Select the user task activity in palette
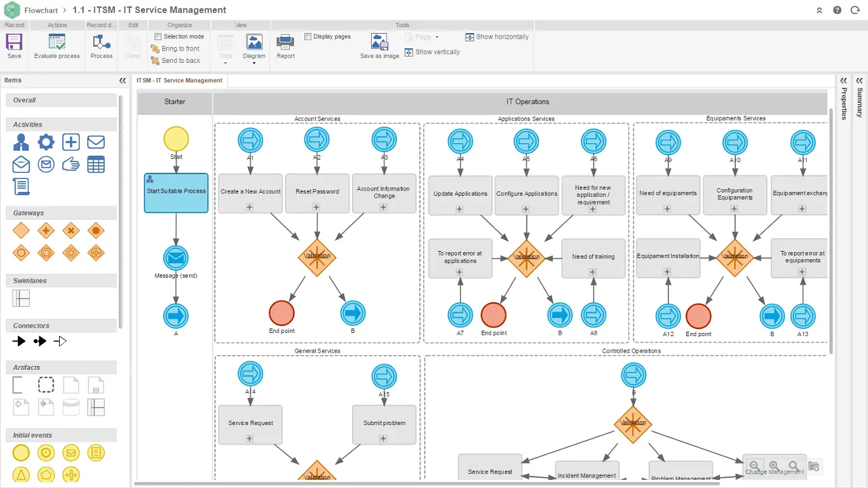868x488 pixels. coord(21,142)
